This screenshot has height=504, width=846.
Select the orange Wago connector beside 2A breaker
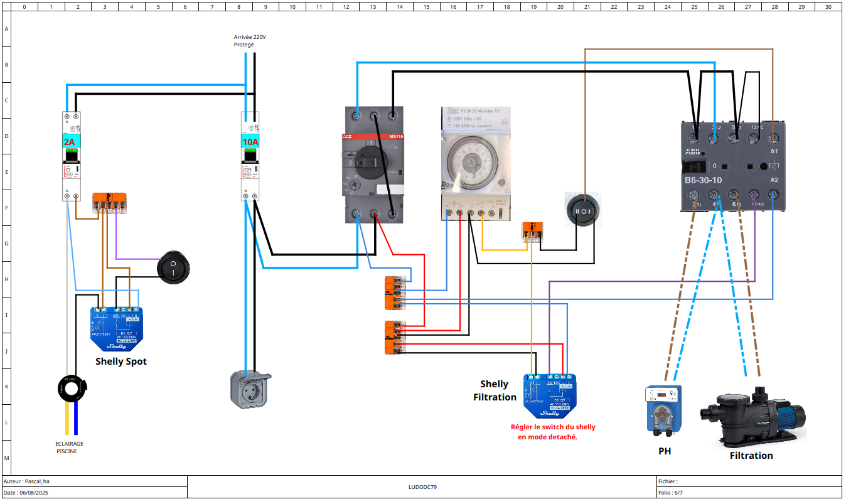pos(110,203)
